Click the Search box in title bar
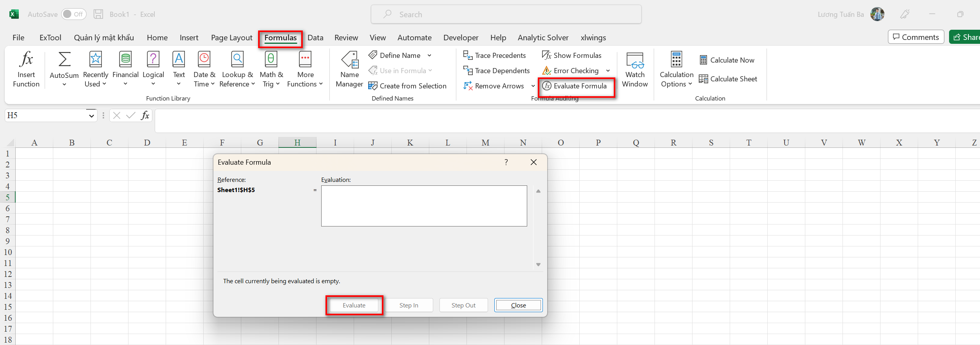The height and width of the screenshot is (345, 980). 506,14
